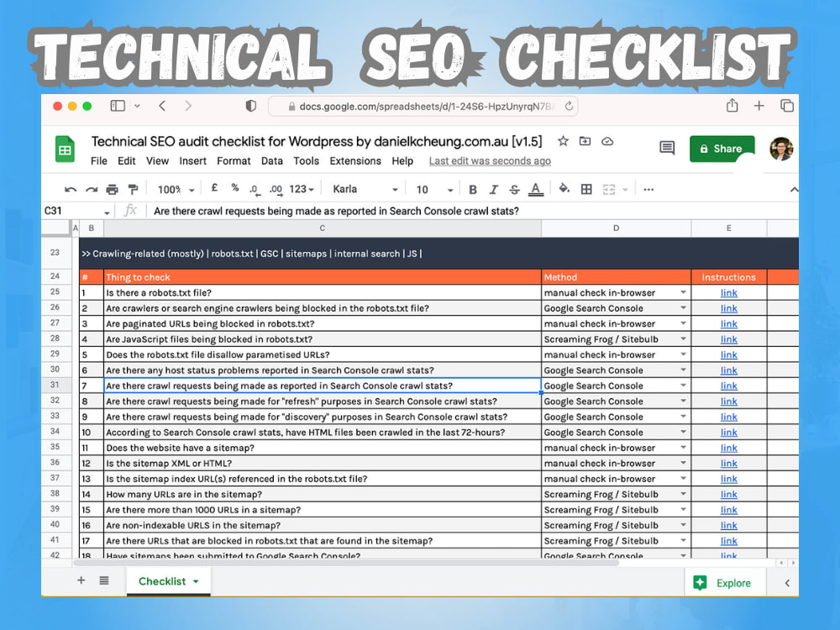Format as percent with % icon
The image size is (840, 630).
pyautogui.click(x=234, y=188)
